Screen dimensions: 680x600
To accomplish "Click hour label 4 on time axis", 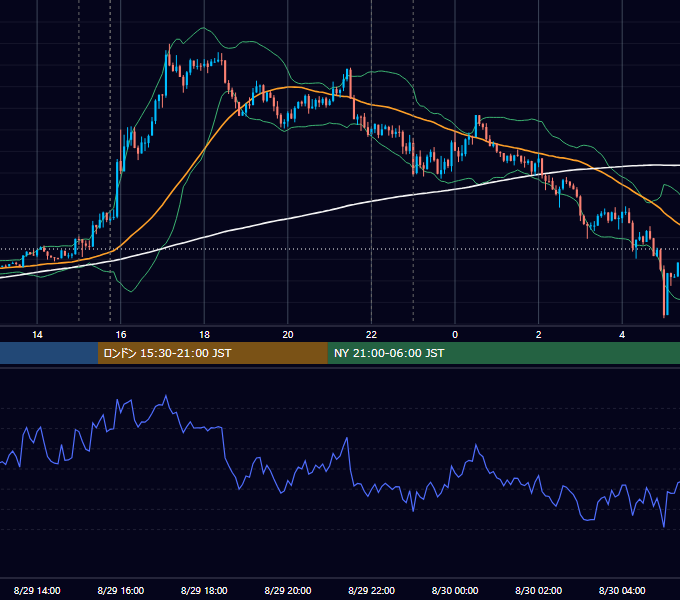I will click(622, 335).
